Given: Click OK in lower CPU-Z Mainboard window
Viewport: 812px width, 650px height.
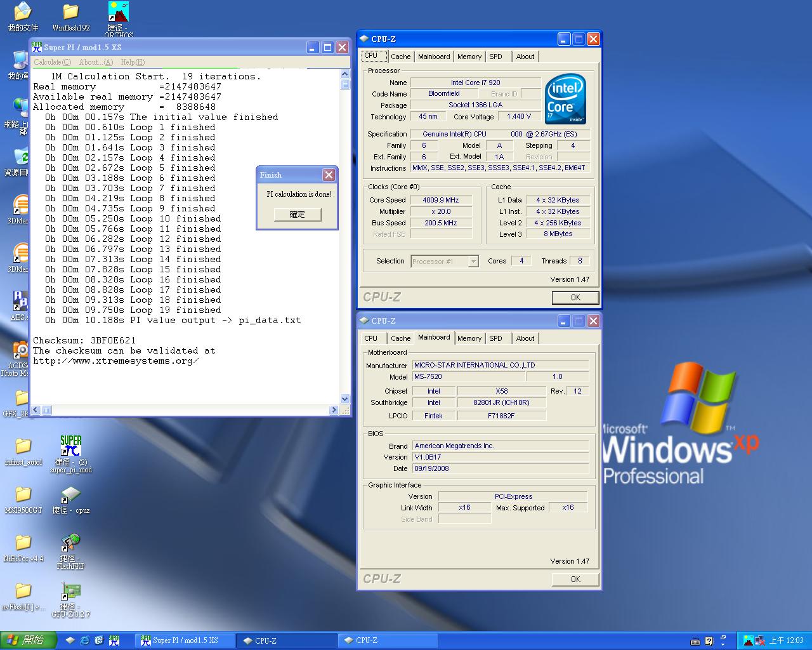Looking at the screenshot, I should tap(575, 579).
